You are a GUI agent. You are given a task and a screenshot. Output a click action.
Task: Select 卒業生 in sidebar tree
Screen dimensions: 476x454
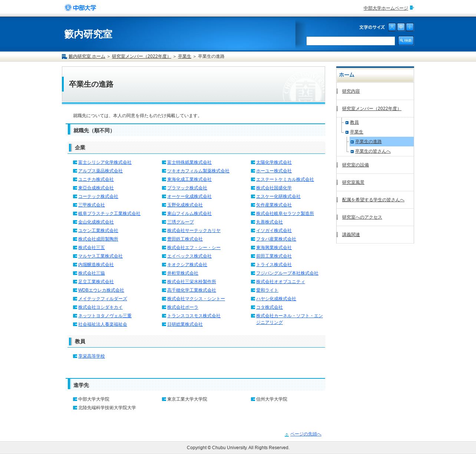tap(357, 132)
